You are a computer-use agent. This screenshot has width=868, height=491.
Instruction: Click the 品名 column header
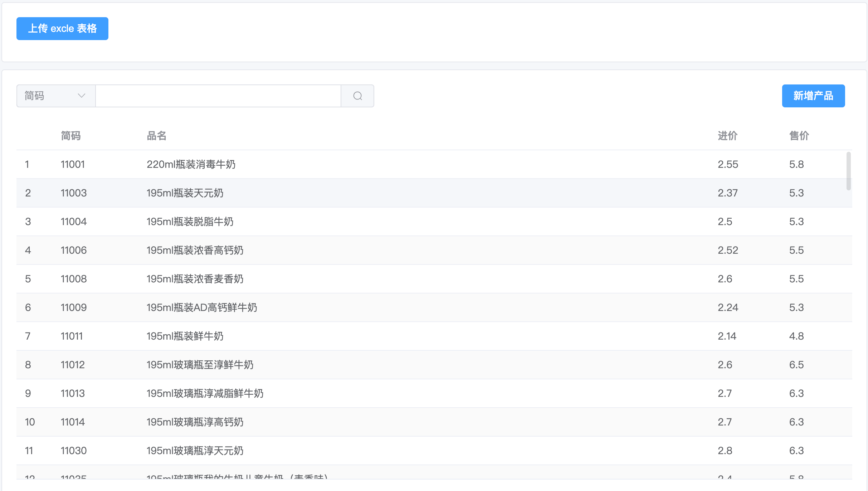[x=156, y=136]
